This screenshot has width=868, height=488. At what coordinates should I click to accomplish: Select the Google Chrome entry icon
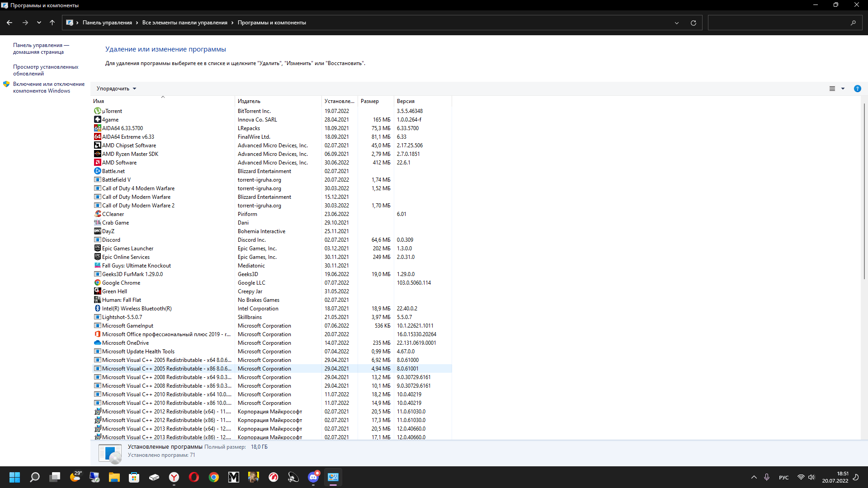click(x=97, y=283)
